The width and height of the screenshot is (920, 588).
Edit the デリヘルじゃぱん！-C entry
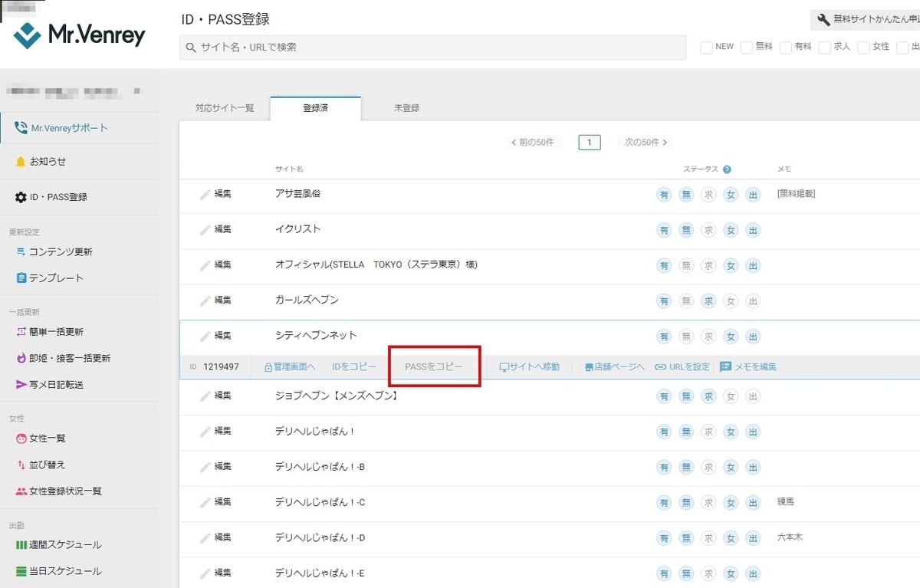point(215,501)
